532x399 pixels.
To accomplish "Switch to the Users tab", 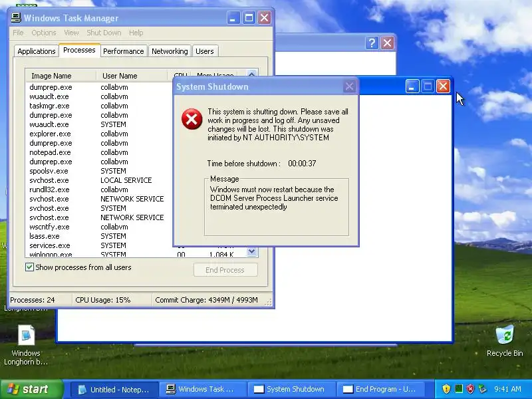I will point(205,51).
